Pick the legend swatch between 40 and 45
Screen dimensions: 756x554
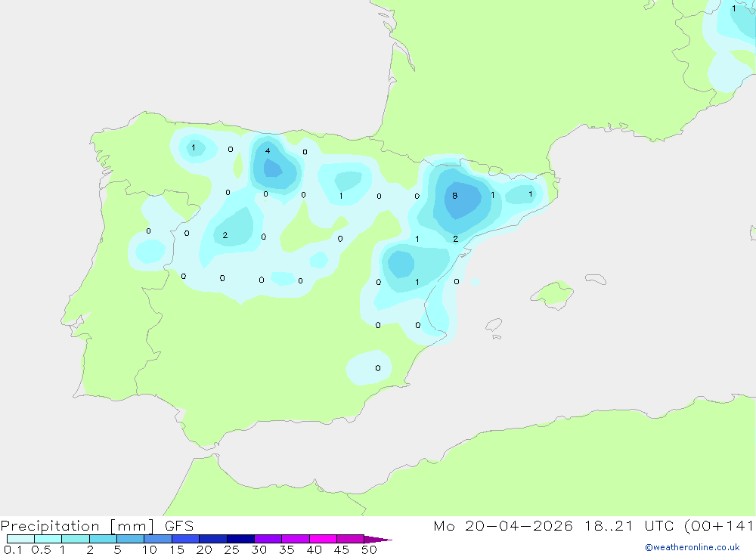323,539
